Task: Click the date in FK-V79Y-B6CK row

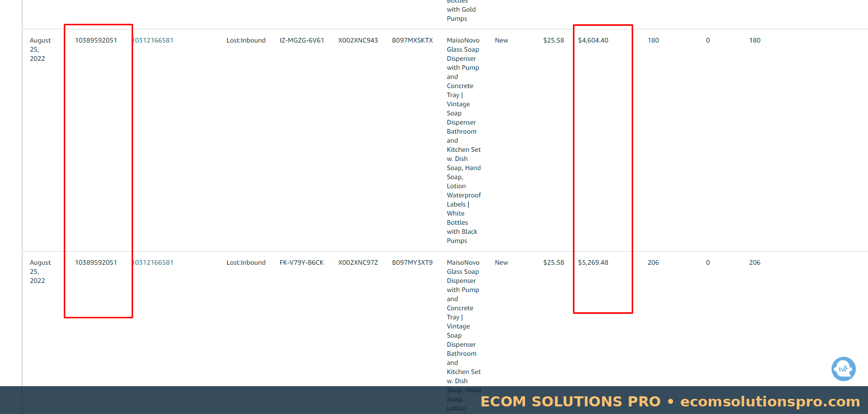Action: click(x=40, y=272)
